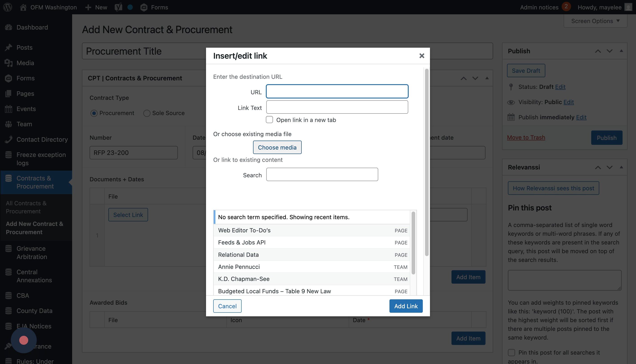Select the Sole Source radio option
This screenshot has height=364, width=636.
click(147, 113)
